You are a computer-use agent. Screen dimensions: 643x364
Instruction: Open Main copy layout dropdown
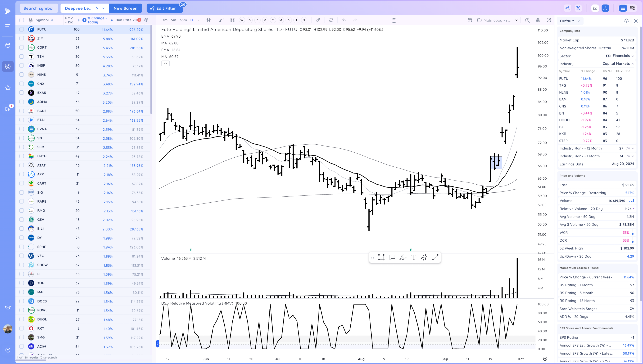[x=516, y=20]
